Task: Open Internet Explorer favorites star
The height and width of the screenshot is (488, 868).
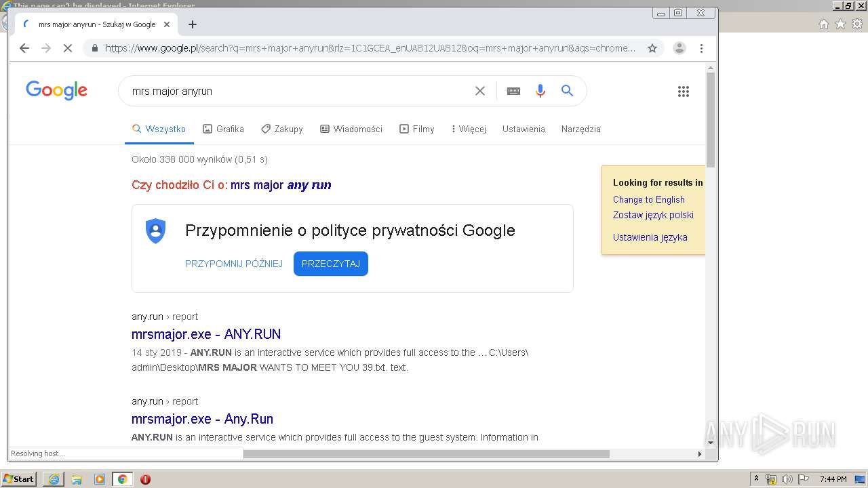Action: pos(840,24)
